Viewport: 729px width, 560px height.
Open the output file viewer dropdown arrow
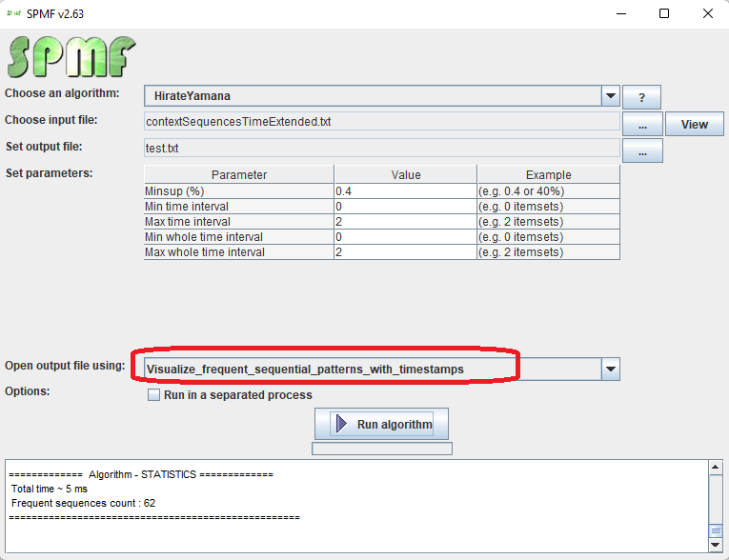(x=611, y=370)
